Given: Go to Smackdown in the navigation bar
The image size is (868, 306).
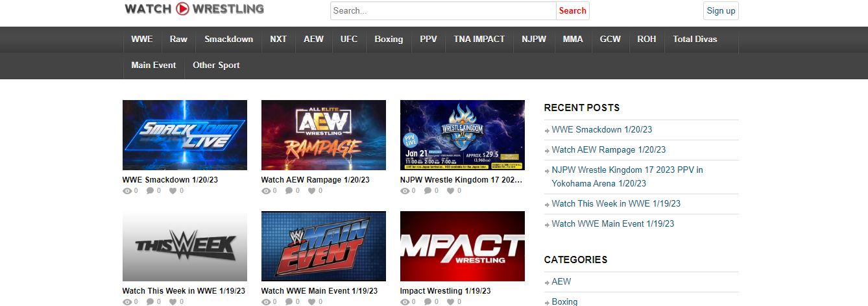Looking at the screenshot, I should point(229,39).
